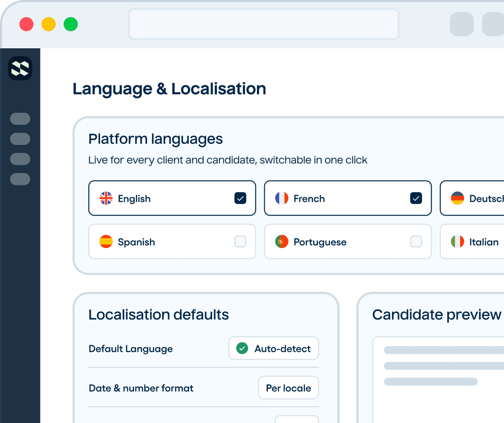Enable the Spanish language checkbox
This screenshot has width=504, height=423.
(240, 242)
